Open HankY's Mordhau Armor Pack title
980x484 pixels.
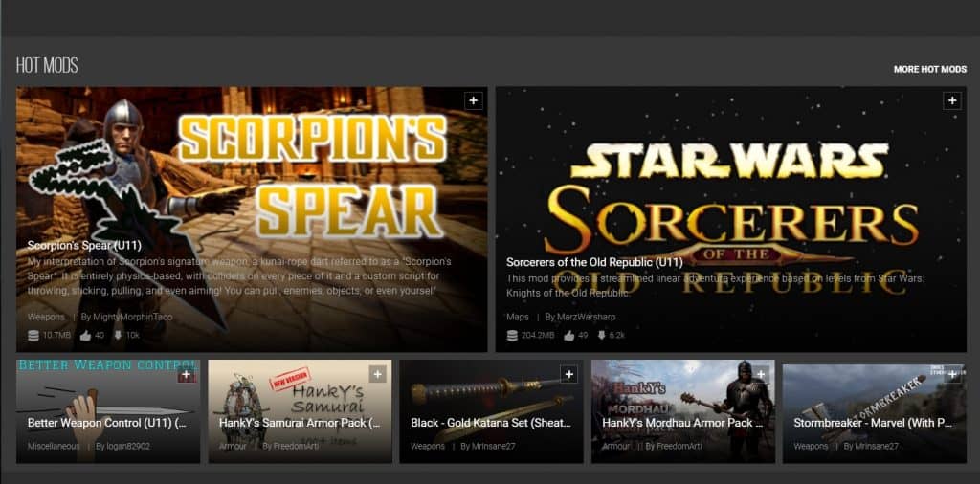(682, 423)
